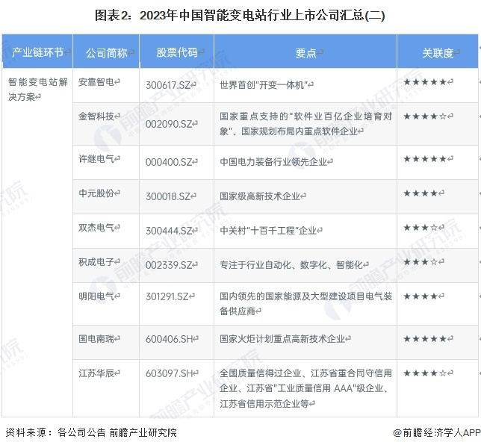Click the @前瞻经济学人APP credit
Image resolution: width=481 pixels, height=448 pixels.
[x=437, y=432]
